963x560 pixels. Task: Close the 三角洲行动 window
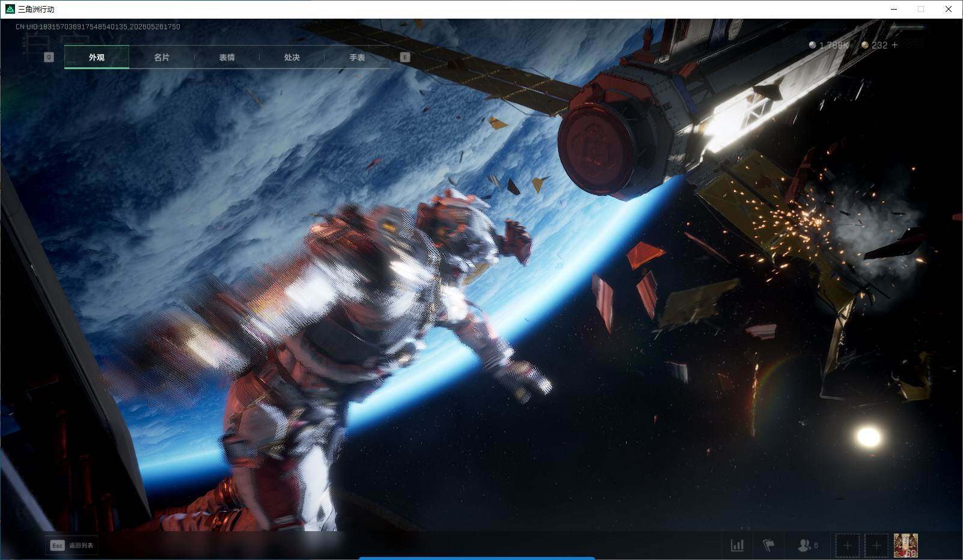tap(949, 9)
